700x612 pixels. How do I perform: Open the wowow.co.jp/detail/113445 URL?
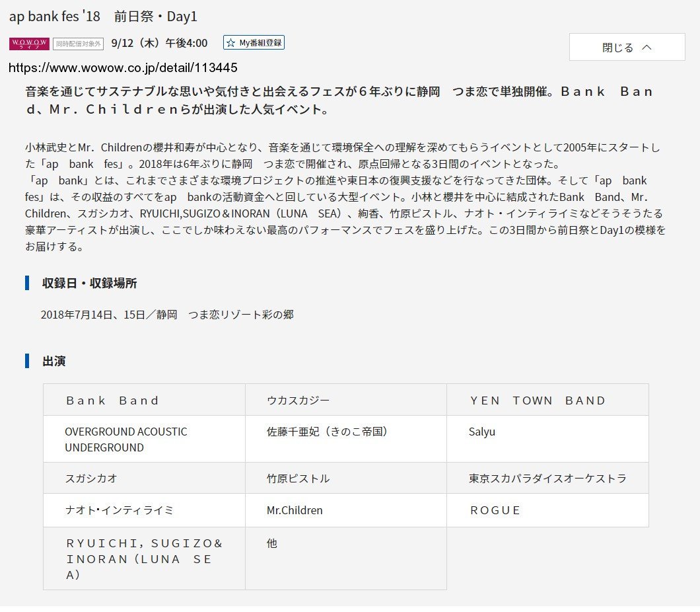coord(123,67)
